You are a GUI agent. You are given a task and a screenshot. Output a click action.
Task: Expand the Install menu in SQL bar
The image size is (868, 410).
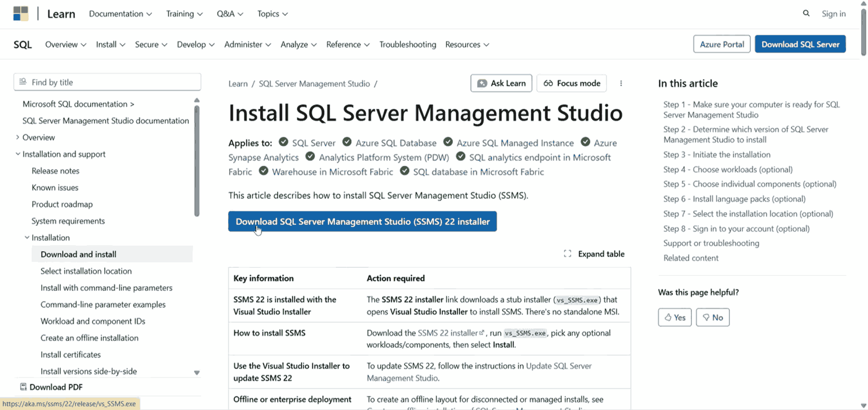[110, 44]
